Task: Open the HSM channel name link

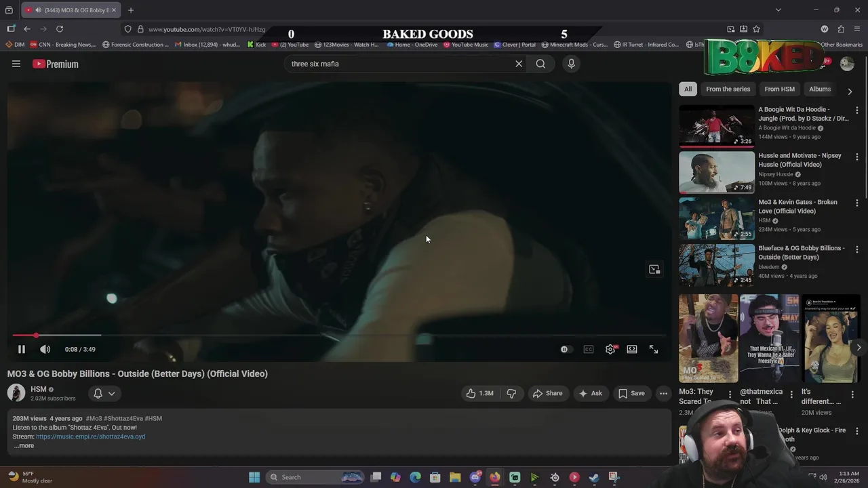Action: tap(39, 389)
